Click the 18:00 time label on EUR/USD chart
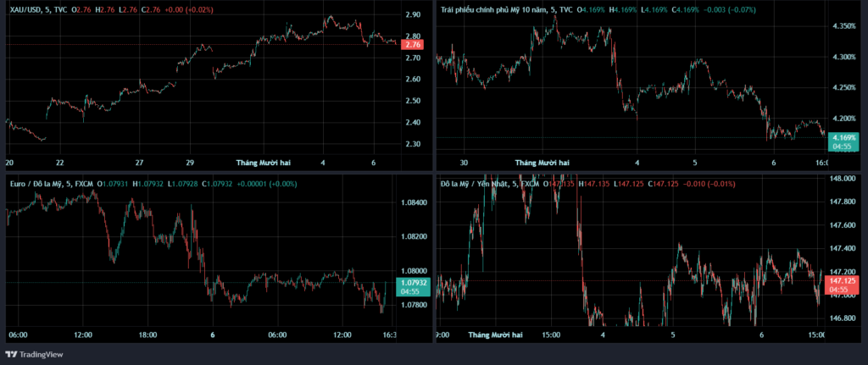This screenshot has width=868, height=365. click(148, 335)
